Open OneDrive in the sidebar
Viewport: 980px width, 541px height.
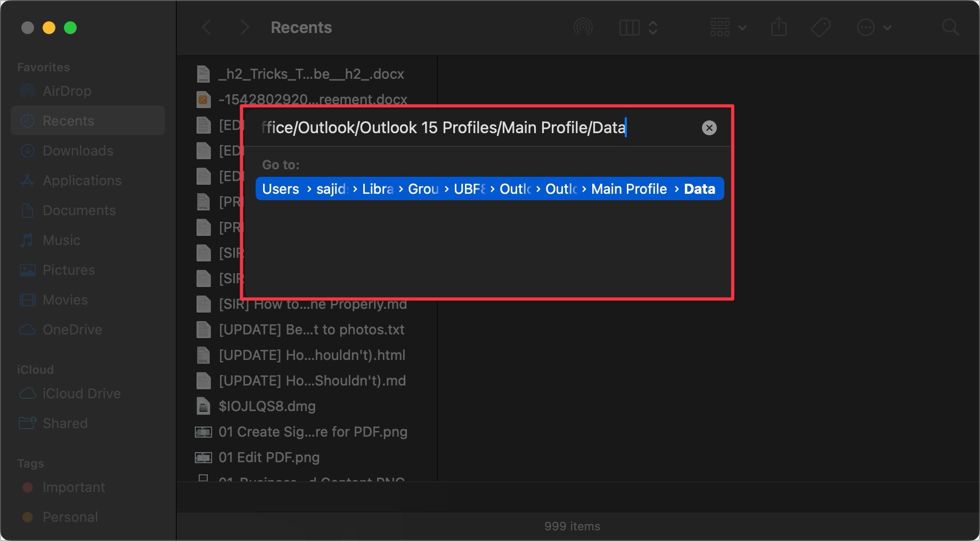(x=72, y=330)
